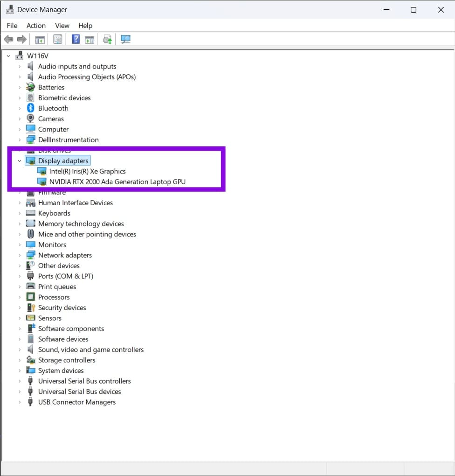Click the Bluetooth category icon
The image size is (455, 476).
30,108
